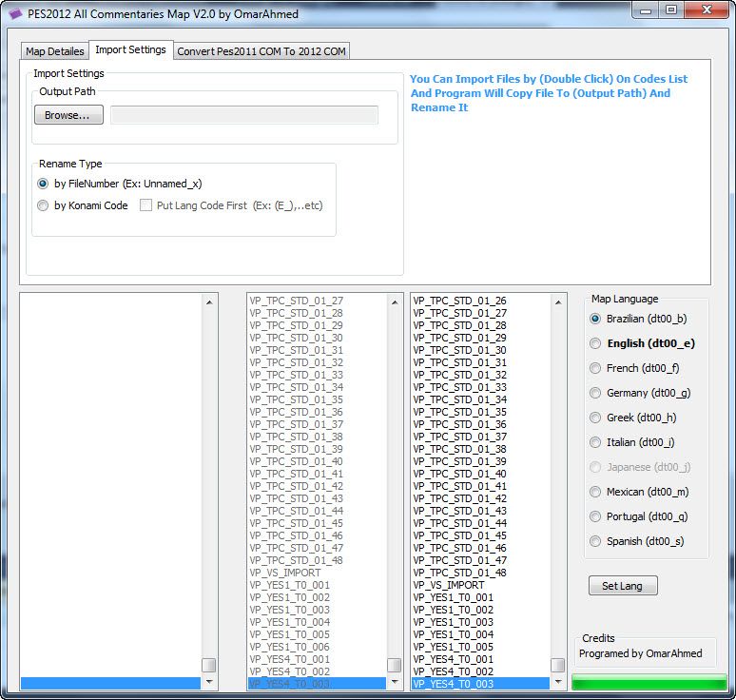Select VP_VS_IMPORT in the right list
Image resolution: width=736 pixels, height=700 pixels.
tap(448, 585)
